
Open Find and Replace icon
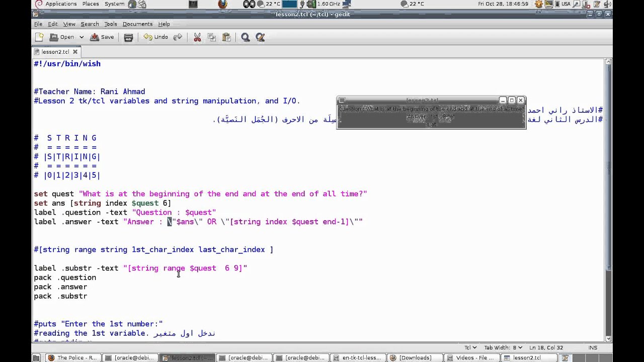tap(260, 37)
